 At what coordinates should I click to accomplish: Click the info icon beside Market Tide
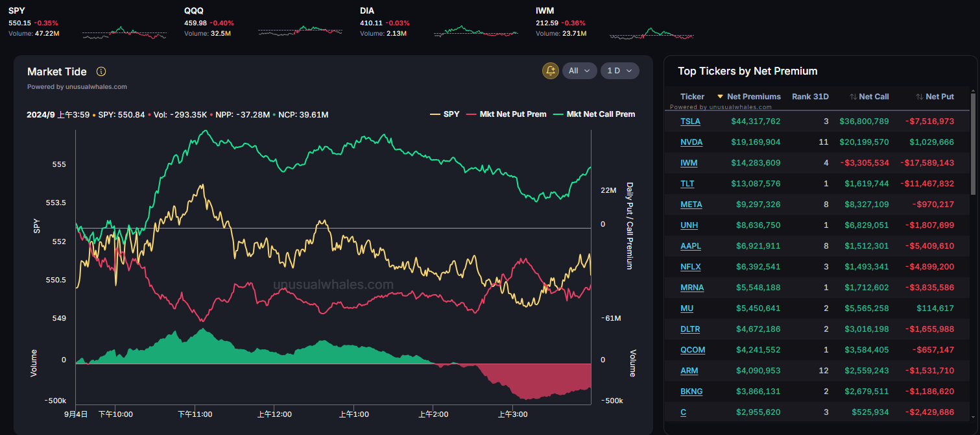coord(101,71)
